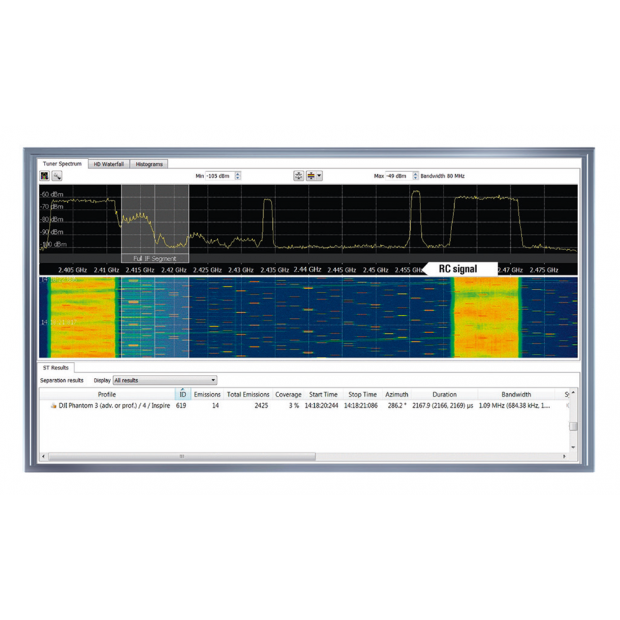The image size is (620, 620).
Task: Select the ST Results tab
Action: 55,368
